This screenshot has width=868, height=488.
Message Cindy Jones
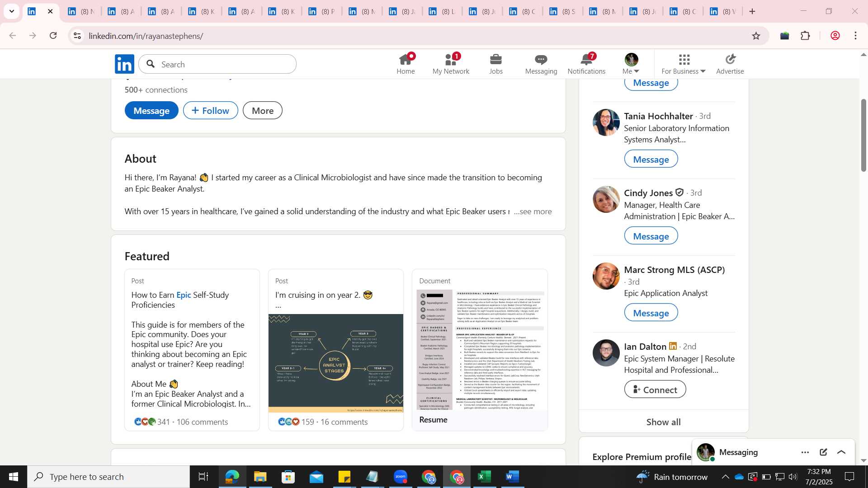651,236
